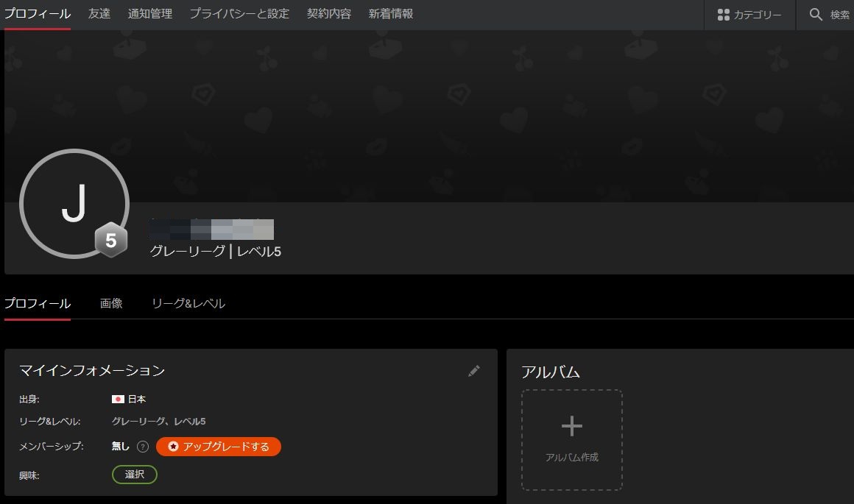Click the magnifying glass search icon
Image resolution: width=854 pixels, height=504 pixels.
coord(816,15)
